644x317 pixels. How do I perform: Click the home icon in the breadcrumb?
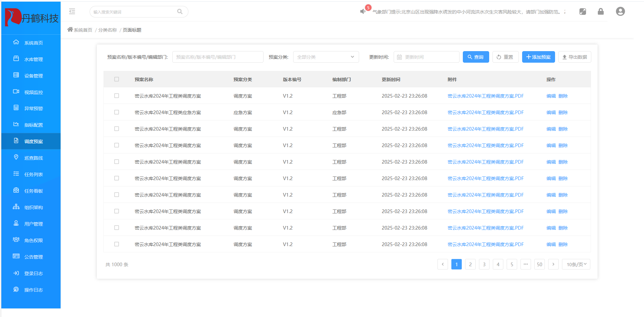pyautogui.click(x=70, y=29)
